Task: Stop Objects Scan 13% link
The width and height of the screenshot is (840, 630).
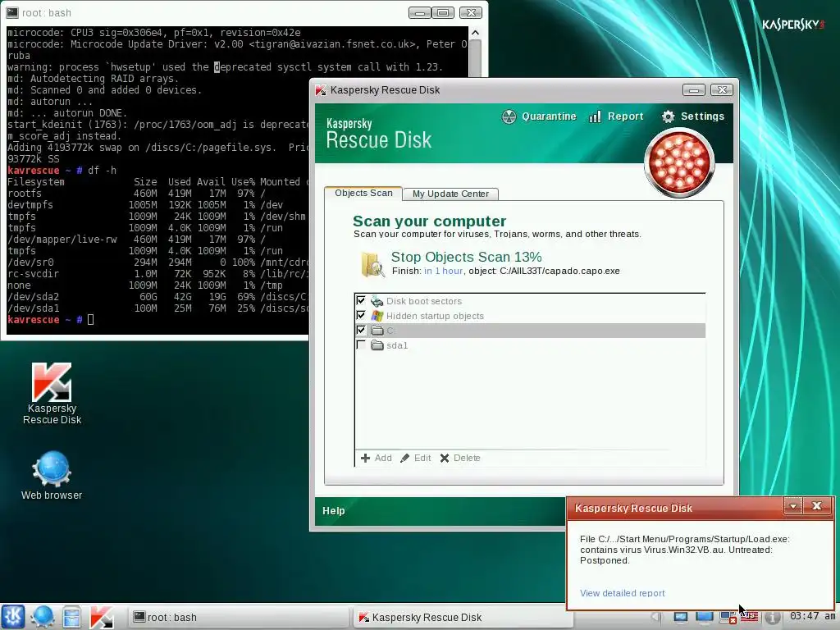Action: tap(466, 257)
